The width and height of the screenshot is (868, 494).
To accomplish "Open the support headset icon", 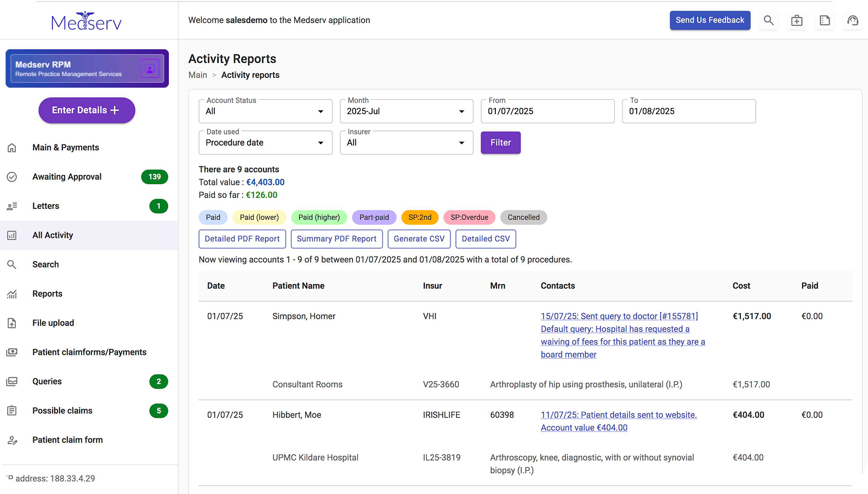I will pos(853,20).
